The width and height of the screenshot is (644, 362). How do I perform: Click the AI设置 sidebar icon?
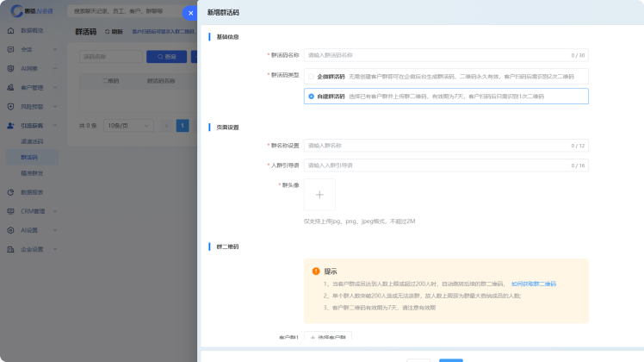(10, 230)
